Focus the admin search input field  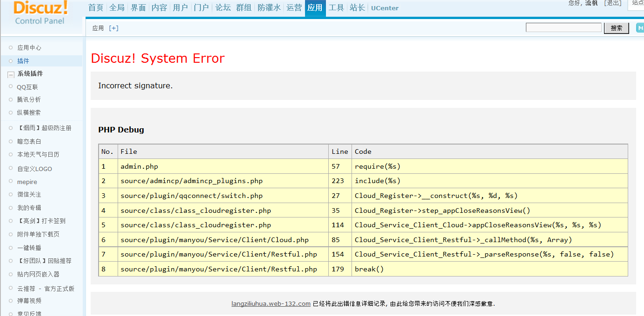click(564, 28)
